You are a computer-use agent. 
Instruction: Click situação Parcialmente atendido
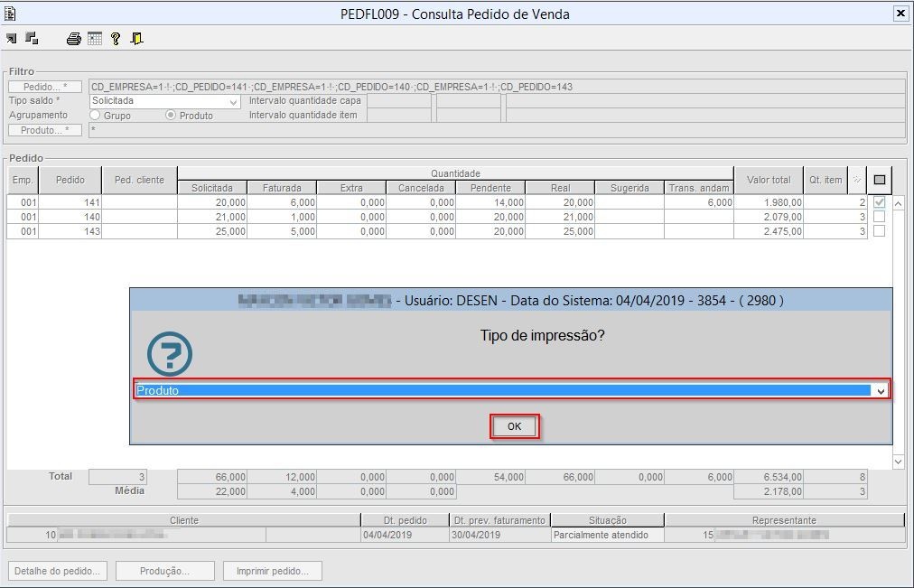tap(608, 535)
